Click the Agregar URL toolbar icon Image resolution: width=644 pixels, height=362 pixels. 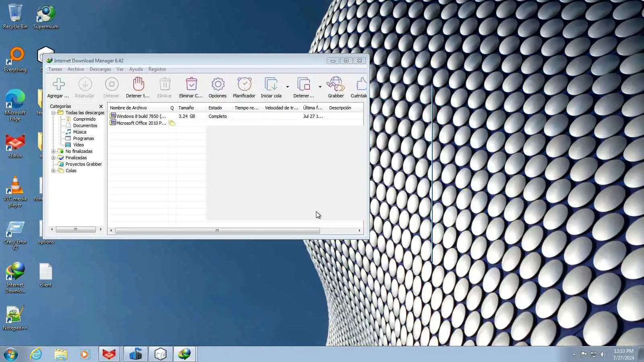[x=58, y=84]
